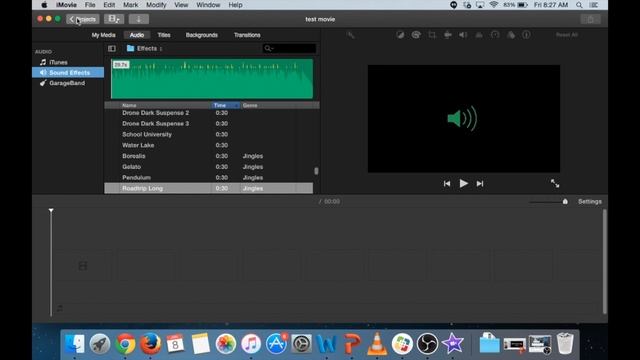This screenshot has width=640, height=360.
Task: Go back to Projects
Action: point(82,19)
